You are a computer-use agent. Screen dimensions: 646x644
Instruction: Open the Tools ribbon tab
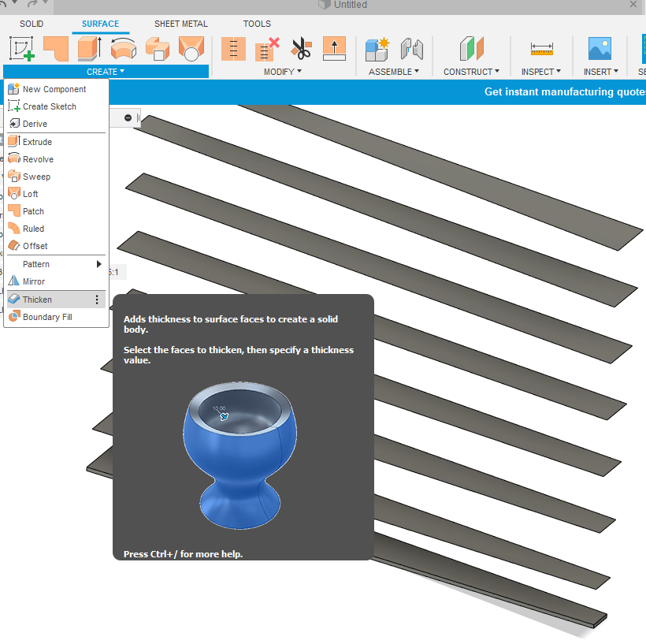pyautogui.click(x=257, y=24)
